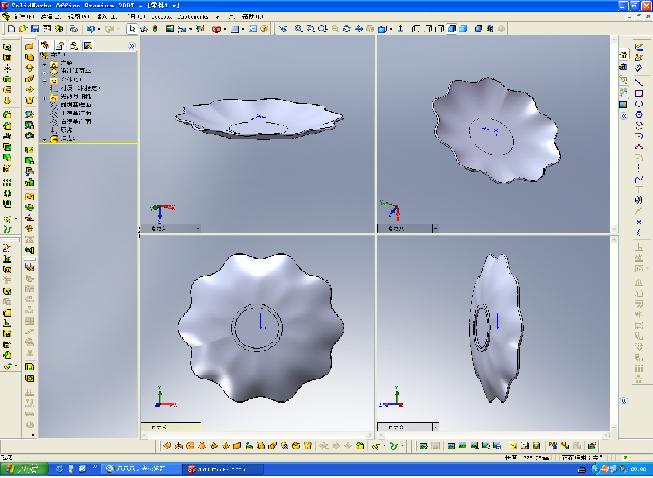Click the Zoom to Fit icon

[299, 29]
